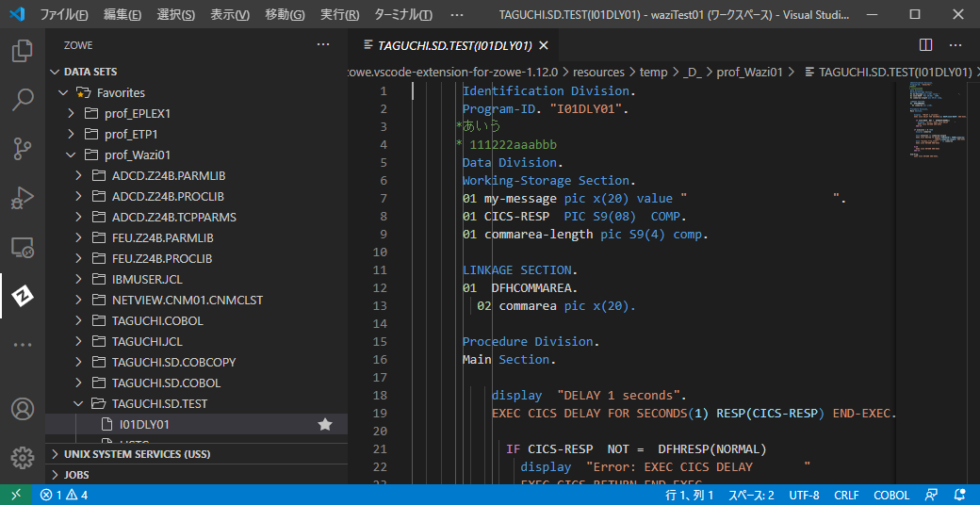Open the Search view in activity bar
This screenshot has height=505, width=980.
pyautogui.click(x=23, y=100)
